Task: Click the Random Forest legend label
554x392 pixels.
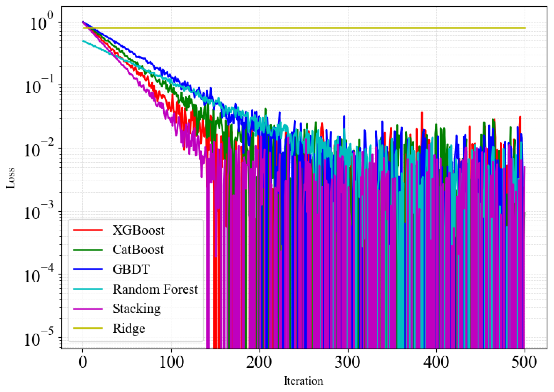Action: click(x=155, y=289)
